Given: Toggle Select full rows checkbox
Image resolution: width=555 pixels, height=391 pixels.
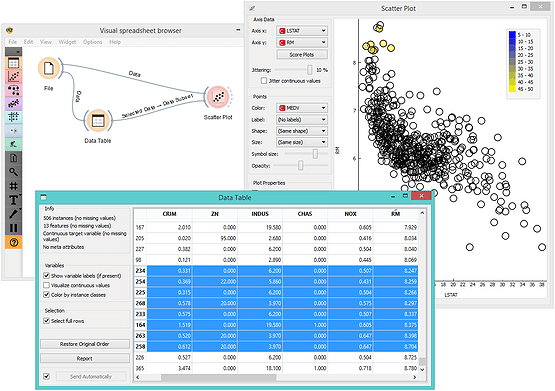Looking at the screenshot, I should click(46, 321).
